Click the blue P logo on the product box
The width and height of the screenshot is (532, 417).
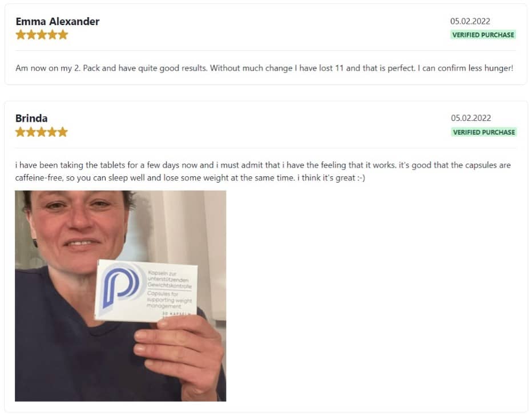(x=122, y=286)
